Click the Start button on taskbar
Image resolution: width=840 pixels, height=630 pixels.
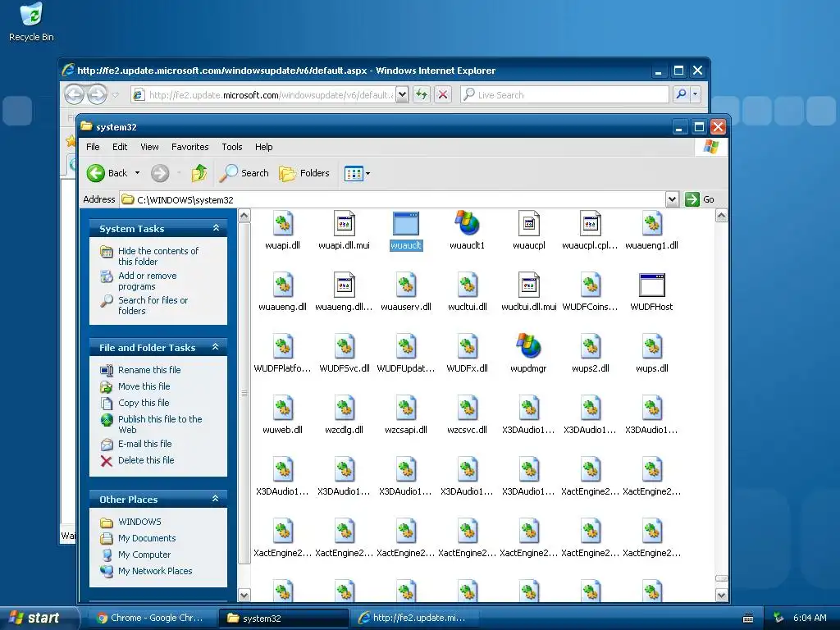[38, 618]
